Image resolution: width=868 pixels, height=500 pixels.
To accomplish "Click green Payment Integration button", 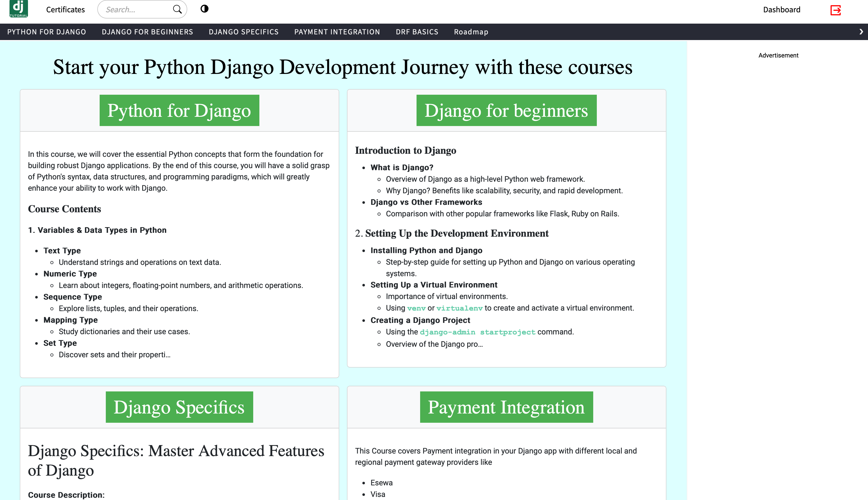I will click(x=506, y=407).
